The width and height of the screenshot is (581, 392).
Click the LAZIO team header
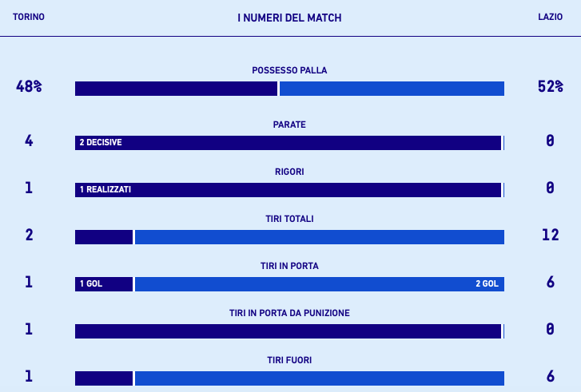550,17
